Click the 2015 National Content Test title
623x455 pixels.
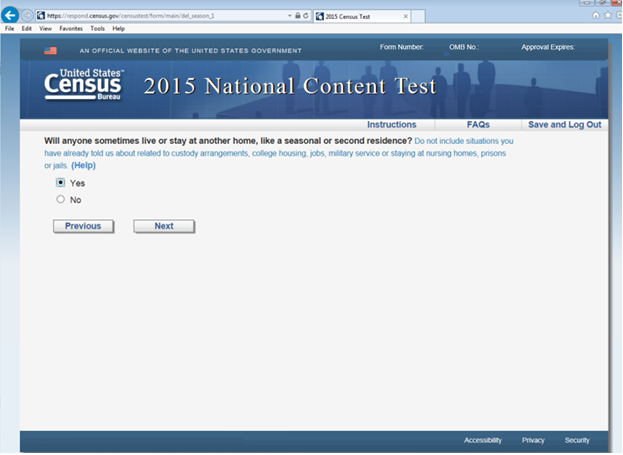pyautogui.click(x=290, y=86)
